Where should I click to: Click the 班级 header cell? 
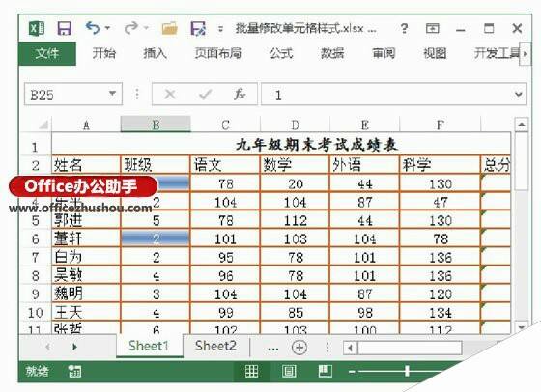[x=156, y=165]
